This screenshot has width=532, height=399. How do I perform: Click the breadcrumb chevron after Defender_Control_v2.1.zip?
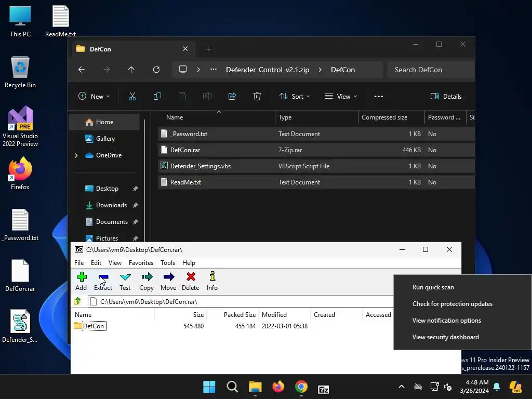pyautogui.click(x=320, y=70)
